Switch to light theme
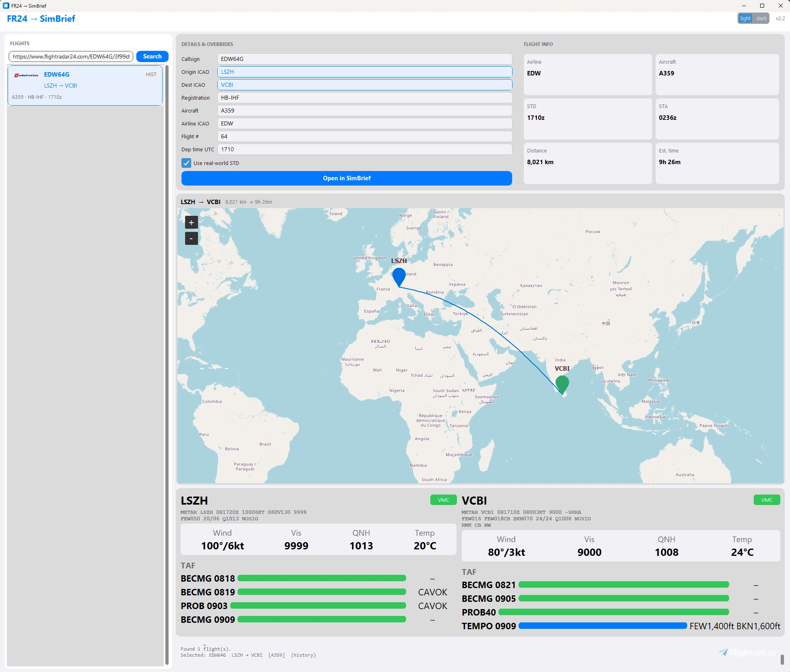 click(x=745, y=19)
